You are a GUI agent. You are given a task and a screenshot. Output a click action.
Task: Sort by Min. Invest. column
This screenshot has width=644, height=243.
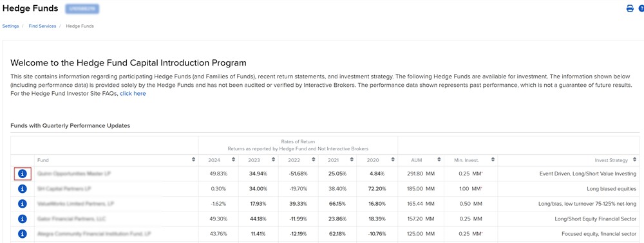(493, 160)
